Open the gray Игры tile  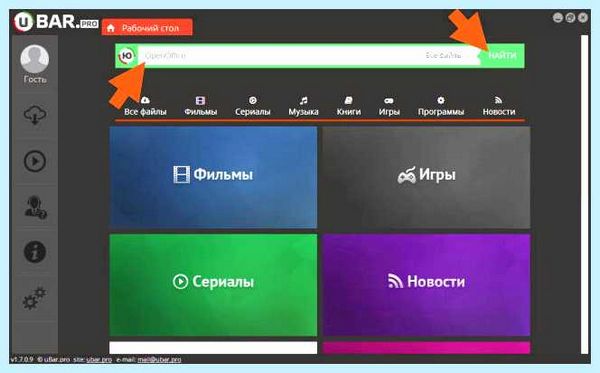tap(426, 177)
